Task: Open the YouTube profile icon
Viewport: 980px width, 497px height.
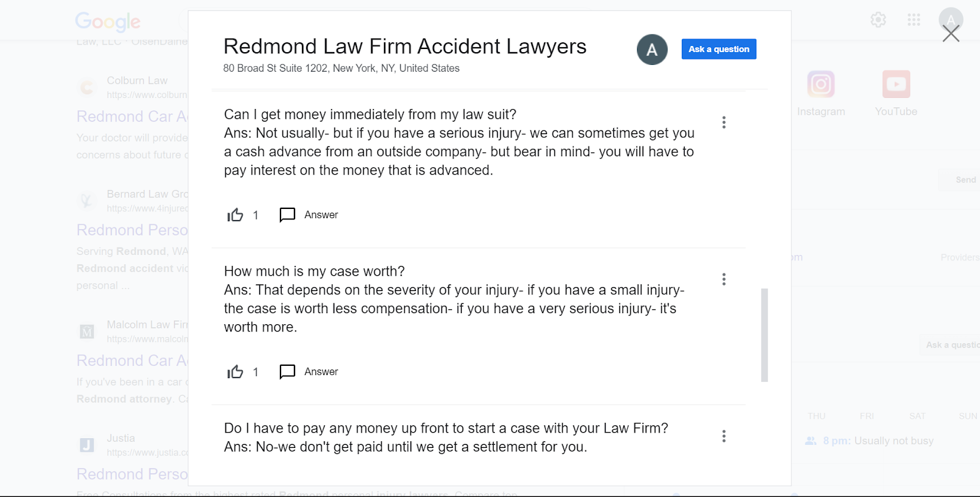Action: (x=895, y=85)
